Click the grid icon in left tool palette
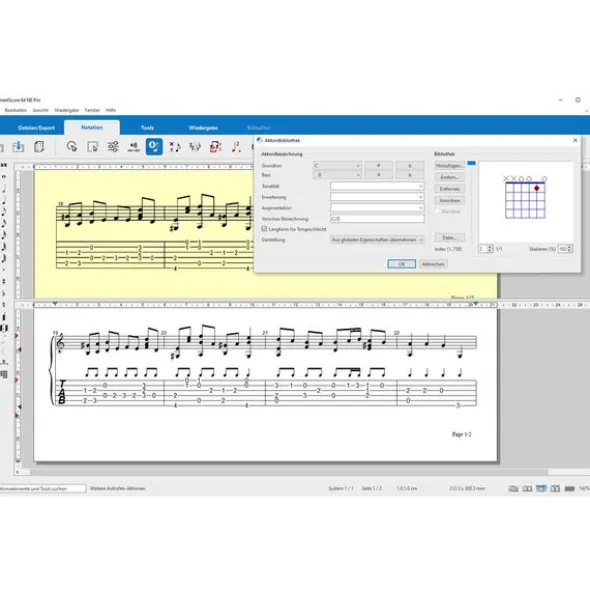The height and width of the screenshot is (591, 590). pyautogui.click(x=4, y=374)
